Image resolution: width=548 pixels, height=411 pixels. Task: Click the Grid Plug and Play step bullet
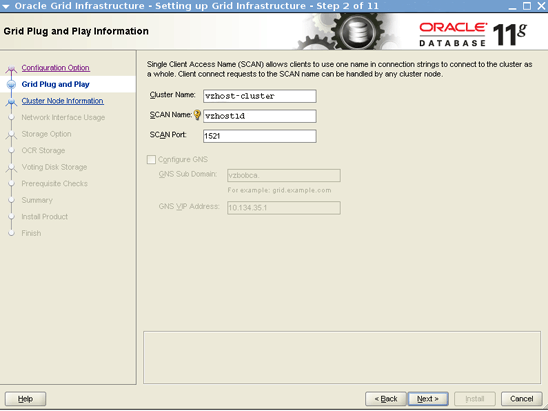(11, 84)
